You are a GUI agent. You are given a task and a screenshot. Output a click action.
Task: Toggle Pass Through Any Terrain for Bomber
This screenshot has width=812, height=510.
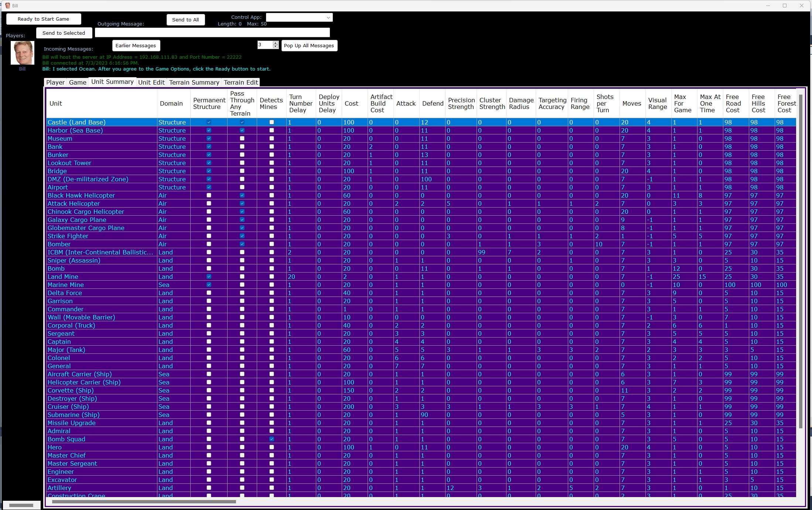(x=242, y=244)
